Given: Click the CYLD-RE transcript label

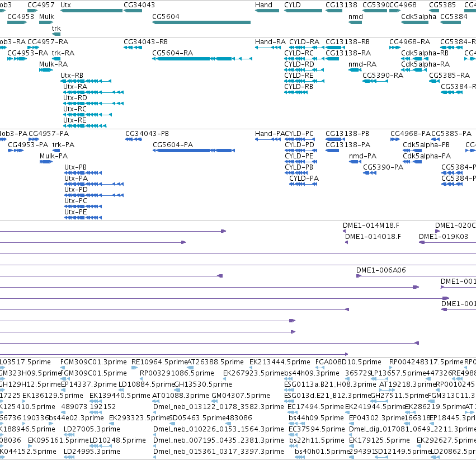Looking at the screenshot, I should [x=299, y=76].
